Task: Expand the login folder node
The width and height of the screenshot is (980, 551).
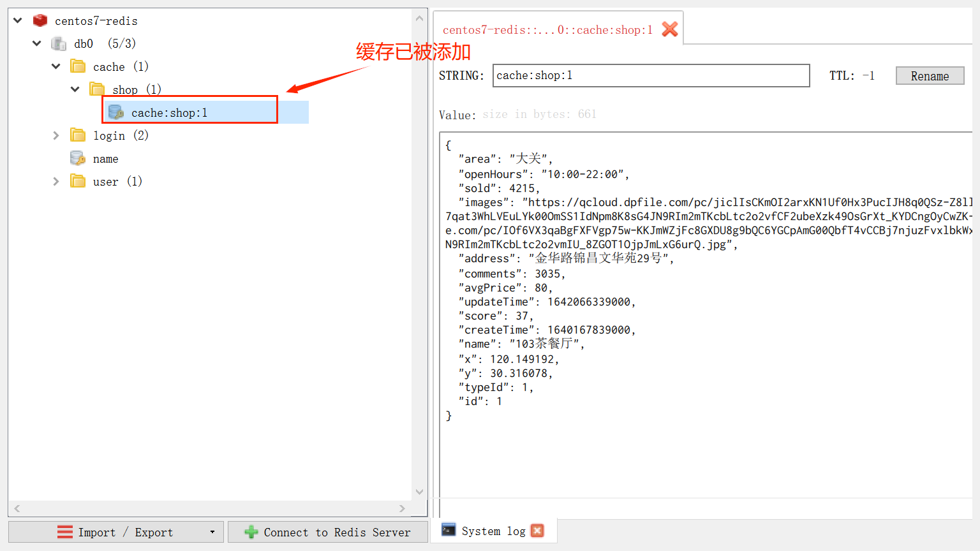Action: (x=56, y=135)
